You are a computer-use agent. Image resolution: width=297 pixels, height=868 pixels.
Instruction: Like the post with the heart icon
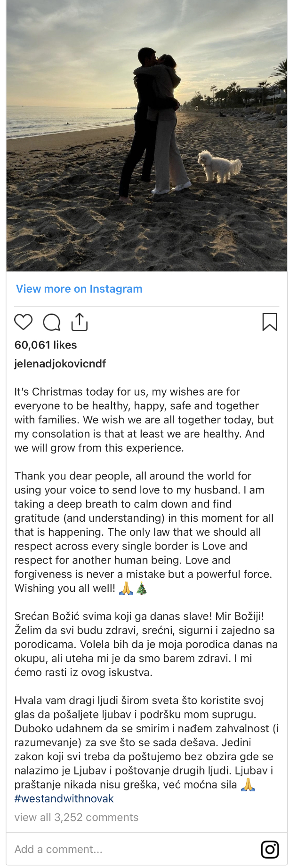click(23, 322)
